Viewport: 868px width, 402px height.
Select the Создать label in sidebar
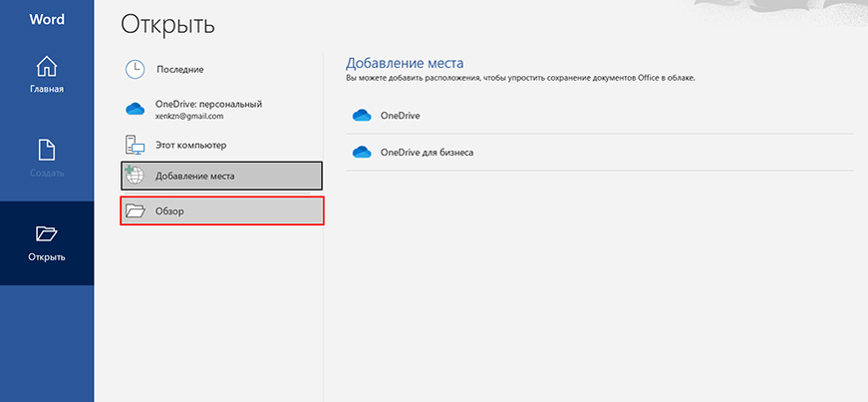(x=47, y=173)
